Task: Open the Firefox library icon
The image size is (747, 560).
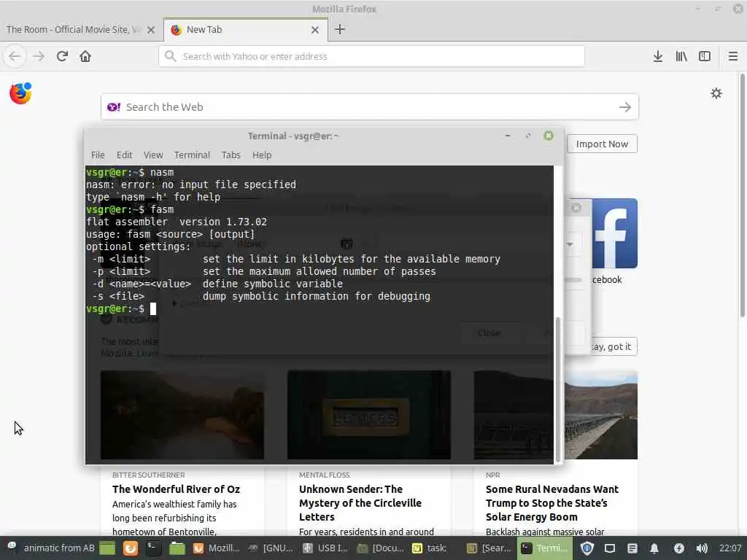Action: click(681, 56)
